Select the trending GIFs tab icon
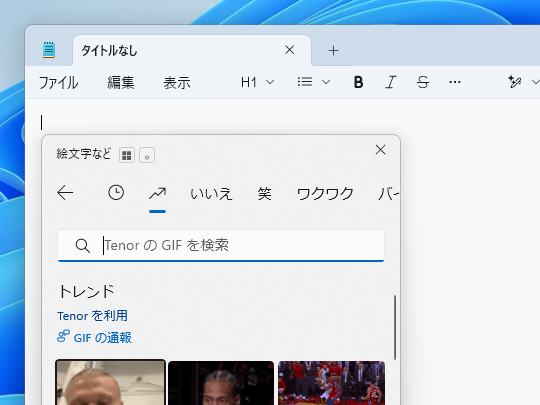 (157, 194)
